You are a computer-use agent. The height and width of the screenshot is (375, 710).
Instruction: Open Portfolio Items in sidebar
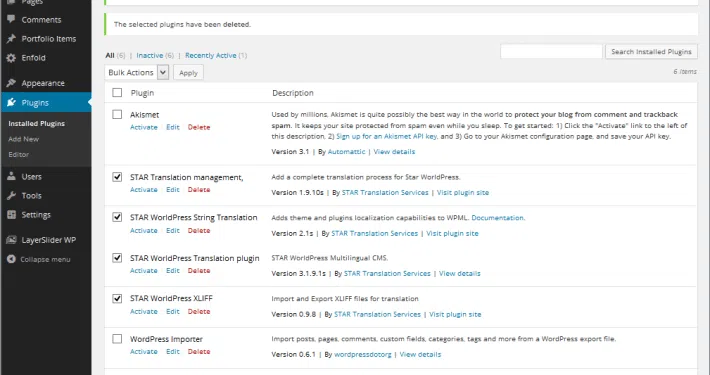[x=49, y=39]
